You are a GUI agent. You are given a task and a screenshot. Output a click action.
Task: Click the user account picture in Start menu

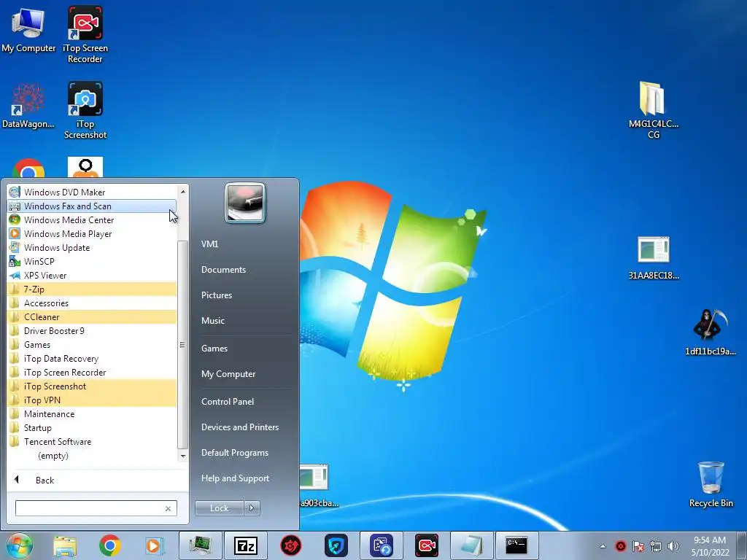pyautogui.click(x=245, y=203)
